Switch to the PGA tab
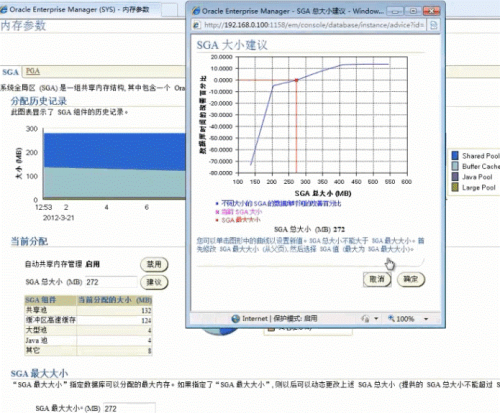Viewport: 500px width, 413px height. 33,71
